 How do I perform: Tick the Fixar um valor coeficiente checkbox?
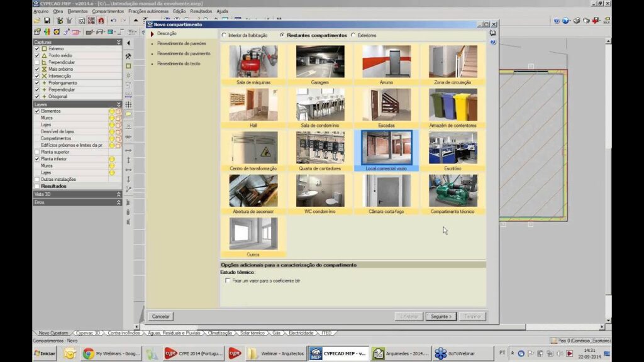228,281
